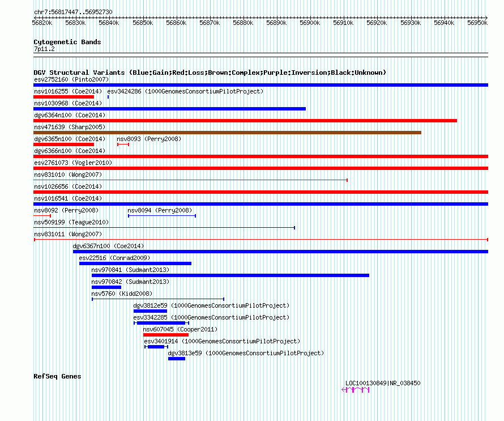504x421 pixels.
Task: Click dgv6365n100 (Coe2014) label
Action: coord(70,139)
